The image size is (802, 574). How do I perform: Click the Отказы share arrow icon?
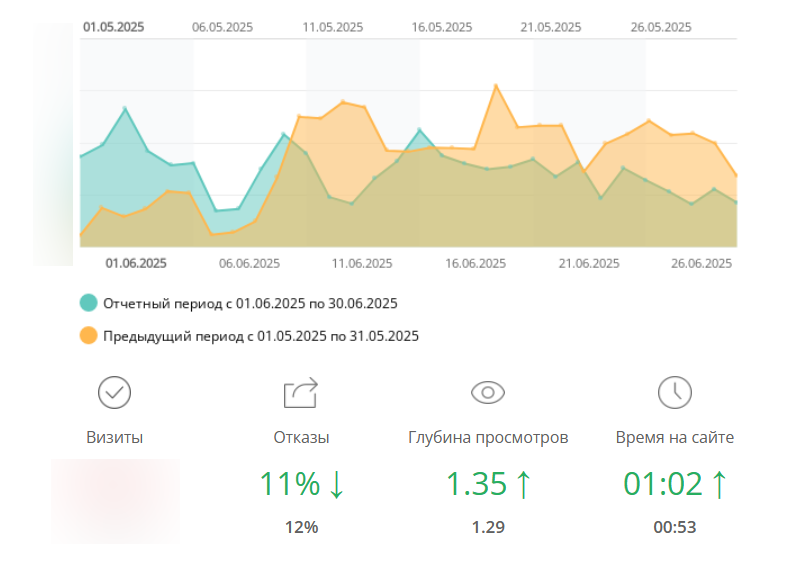[x=301, y=392]
